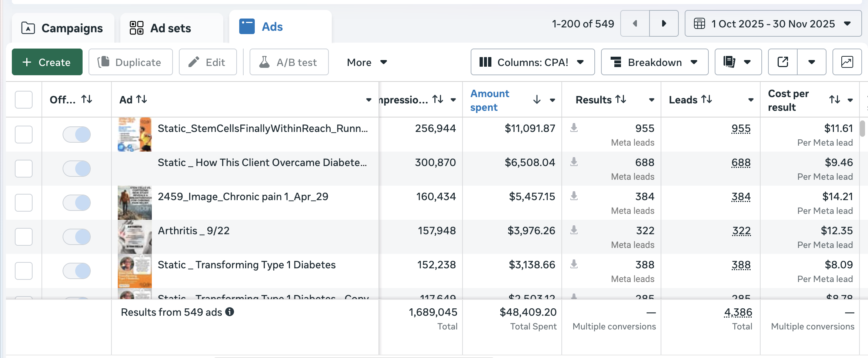Open Impressions column options dropdown

(x=453, y=100)
